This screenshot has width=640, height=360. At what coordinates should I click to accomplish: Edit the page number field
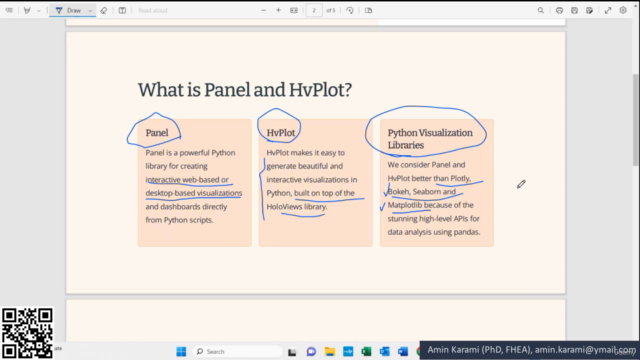coord(314,10)
